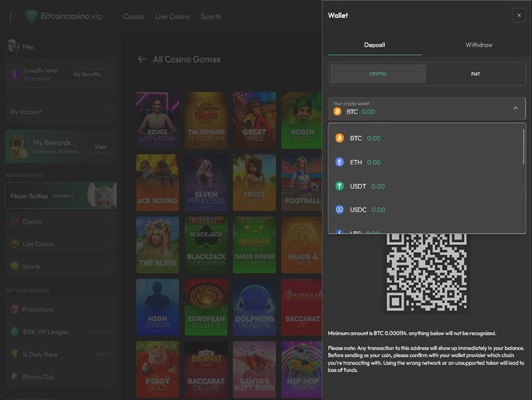Viewport: 532px width, 400px height.
Task: Click the wallet list scrollbar
Action: coord(523,146)
